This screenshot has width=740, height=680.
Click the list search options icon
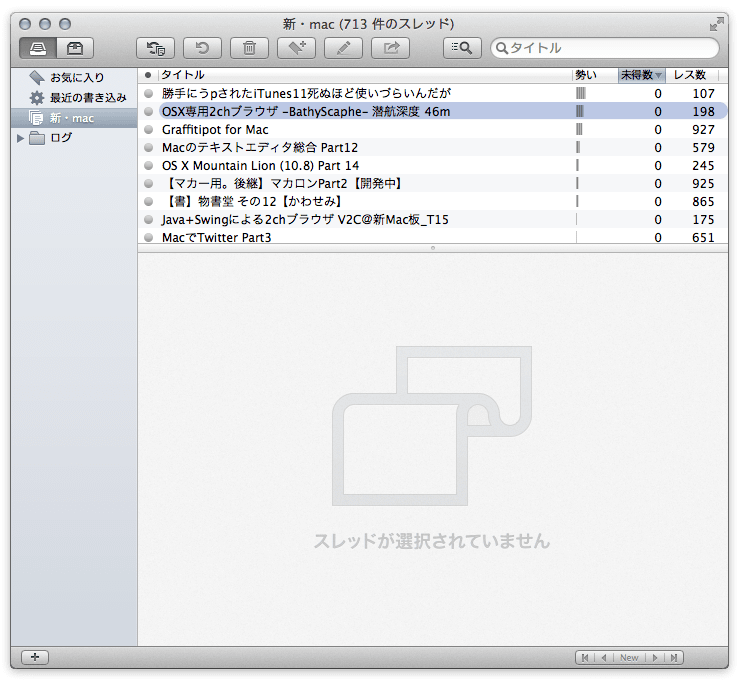click(x=462, y=47)
